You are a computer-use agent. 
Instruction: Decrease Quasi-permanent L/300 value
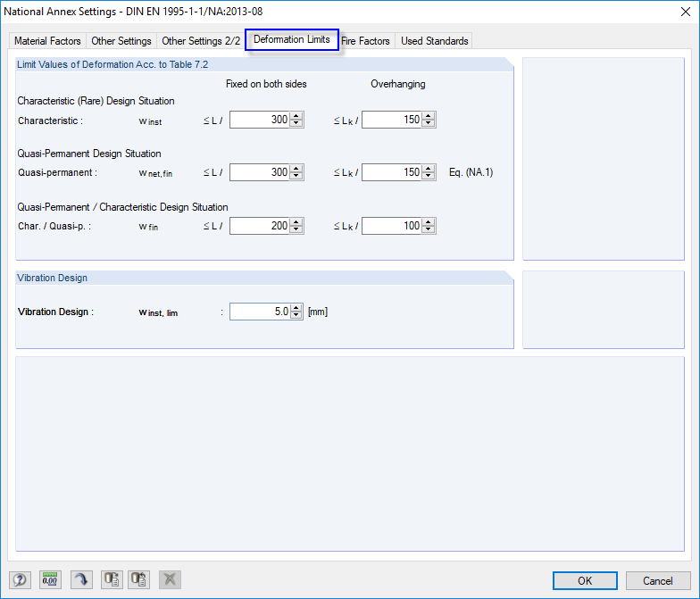point(296,177)
